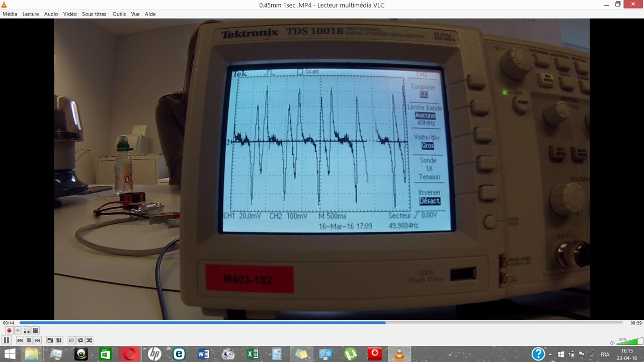This screenshot has height=362, width=644.
Task: Click the red record button
Action: (x=9, y=330)
